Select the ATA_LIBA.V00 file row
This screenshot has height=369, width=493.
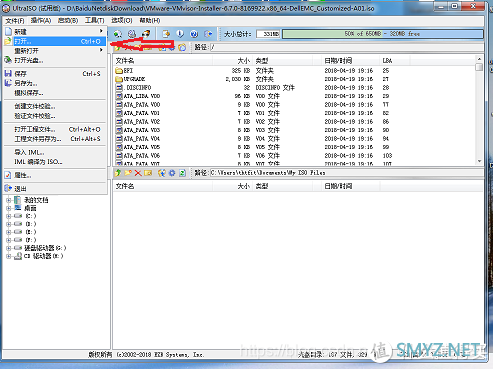click(295, 96)
